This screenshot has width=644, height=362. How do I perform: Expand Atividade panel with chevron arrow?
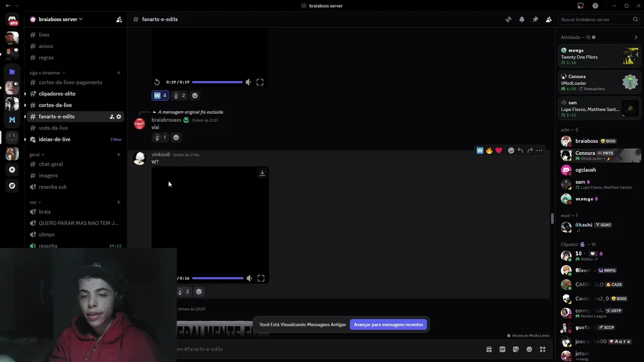636,37
